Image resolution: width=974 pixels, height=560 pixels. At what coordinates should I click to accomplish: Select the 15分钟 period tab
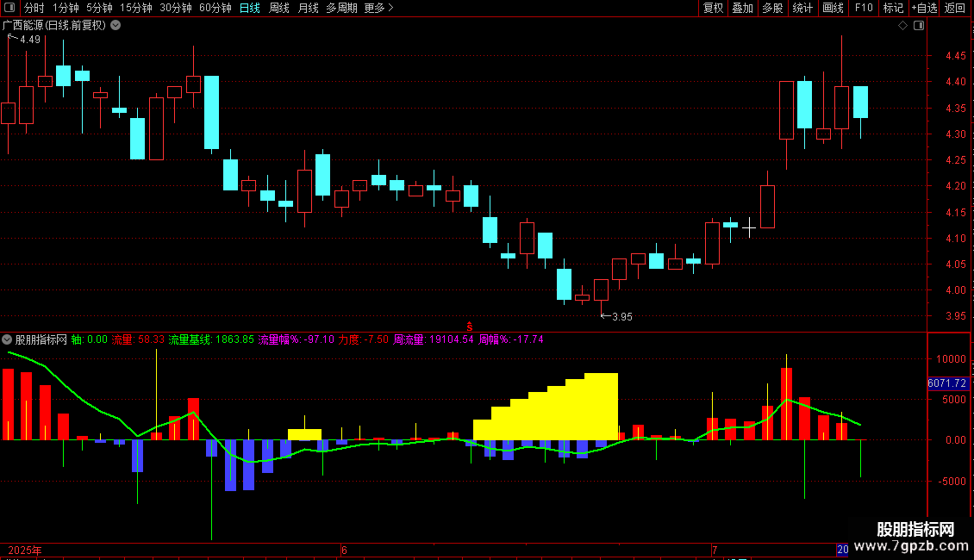(135, 8)
